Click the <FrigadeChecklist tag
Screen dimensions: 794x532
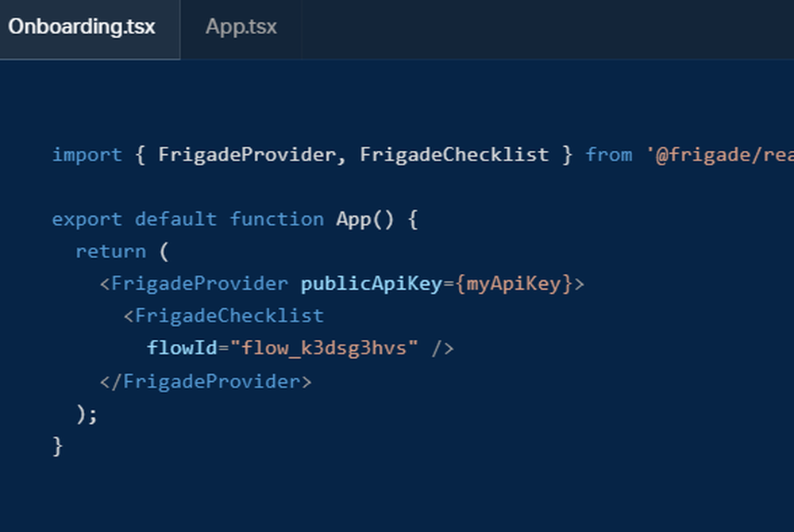(223, 316)
